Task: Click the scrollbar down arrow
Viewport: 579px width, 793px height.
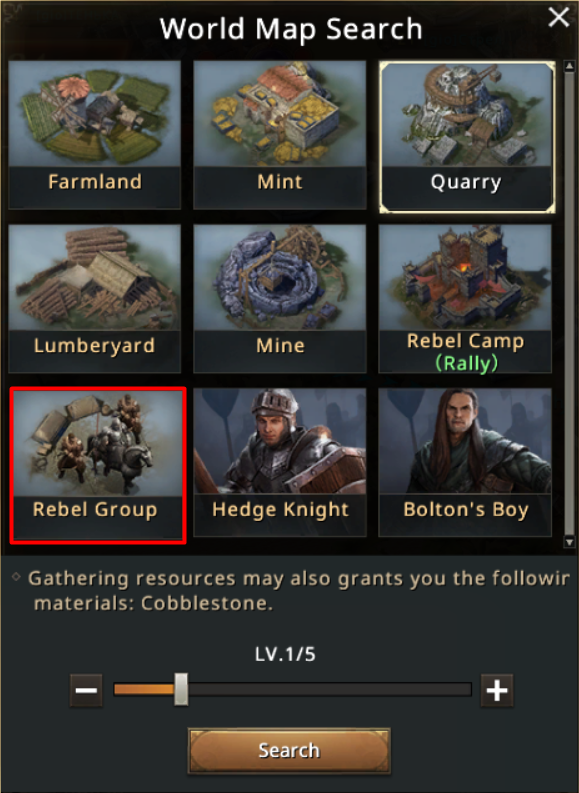Action: [569, 542]
